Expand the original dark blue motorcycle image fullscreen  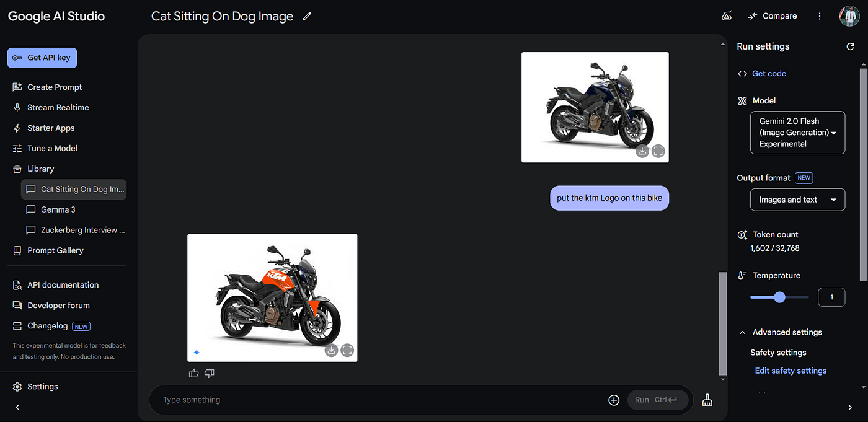[x=658, y=151]
